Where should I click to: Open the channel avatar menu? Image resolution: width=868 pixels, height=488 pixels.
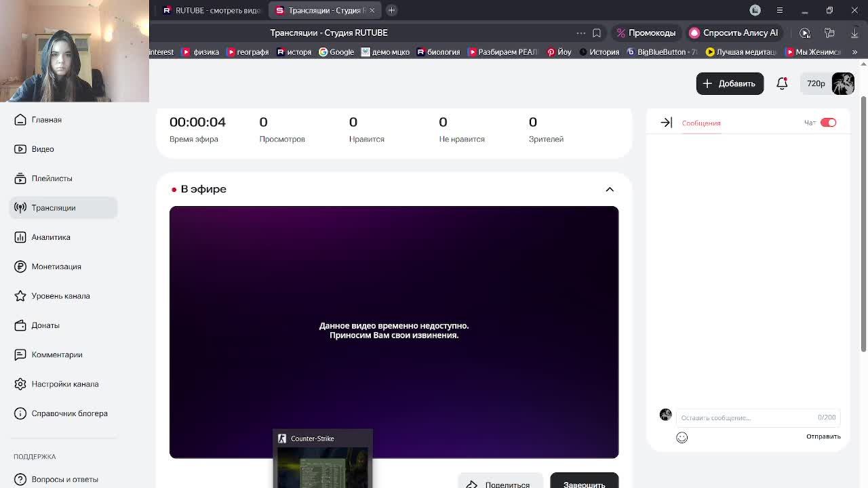[843, 83]
